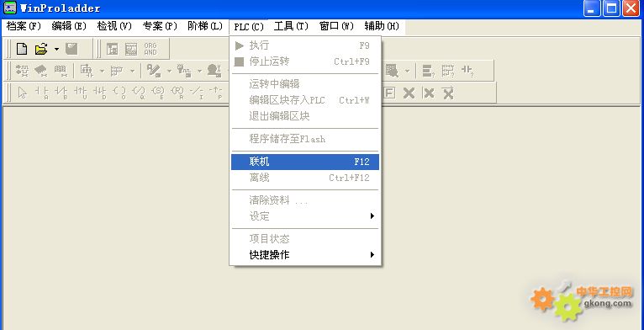Click the delete horizontal line X icon

[448, 93]
